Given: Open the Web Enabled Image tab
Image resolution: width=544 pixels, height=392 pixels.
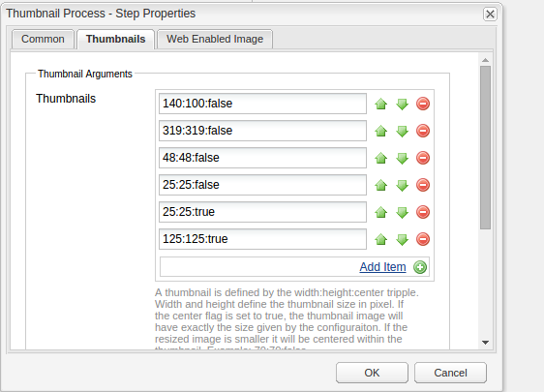Looking at the screenshot, I should pos(215,39).
